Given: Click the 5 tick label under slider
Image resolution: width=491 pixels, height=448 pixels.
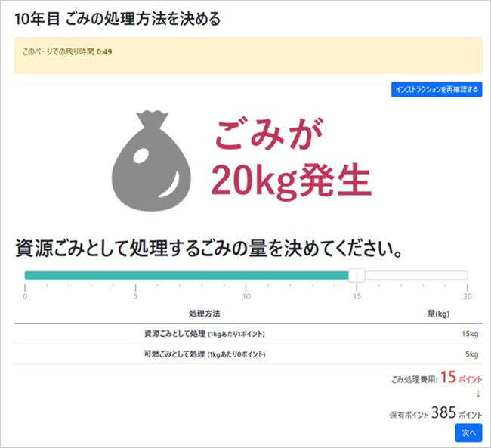Looking at the screenshot, I should (135, 296).
